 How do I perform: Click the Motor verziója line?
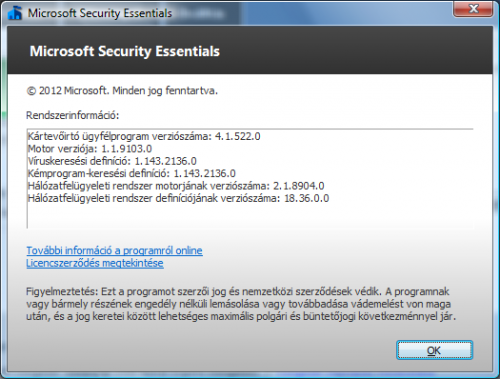pyautogui.click(x=90, y=149)
